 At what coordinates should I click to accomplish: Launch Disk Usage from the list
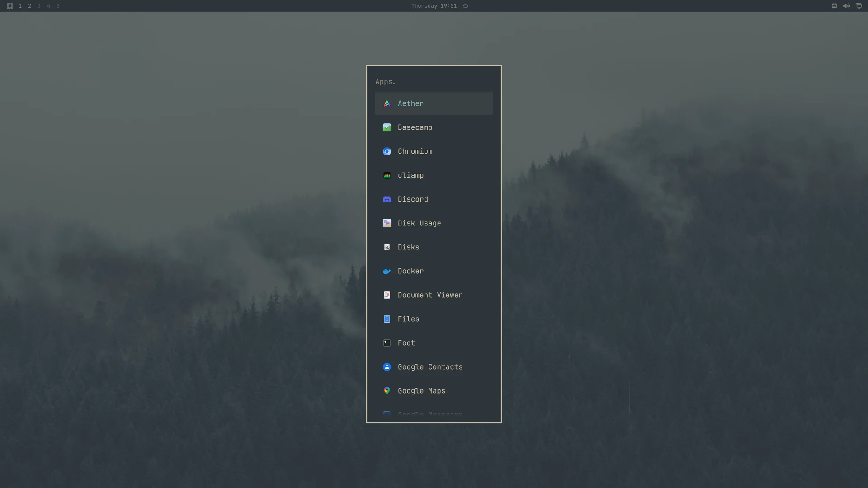[x=434, y=223]
